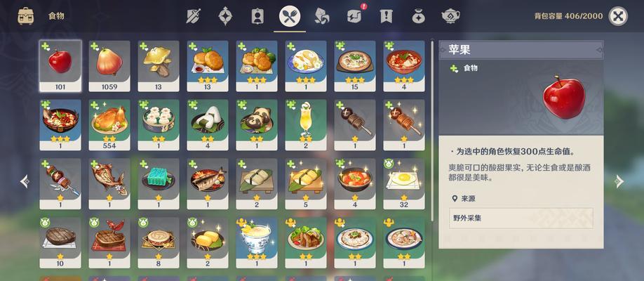The width and height of the screenshot is (644, 281).
Task: Select the Sunsettia item with count 1059
Action: click(109, 66)
